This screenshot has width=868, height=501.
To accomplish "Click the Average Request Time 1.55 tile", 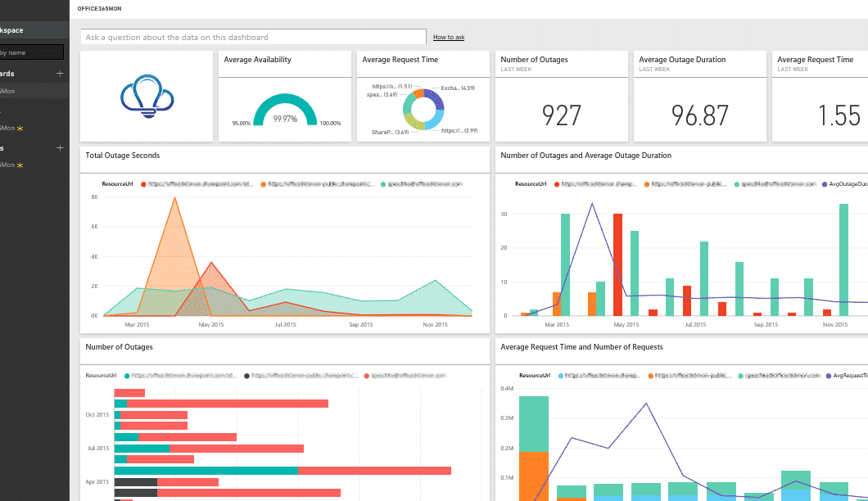I will [x=820, y=97].
